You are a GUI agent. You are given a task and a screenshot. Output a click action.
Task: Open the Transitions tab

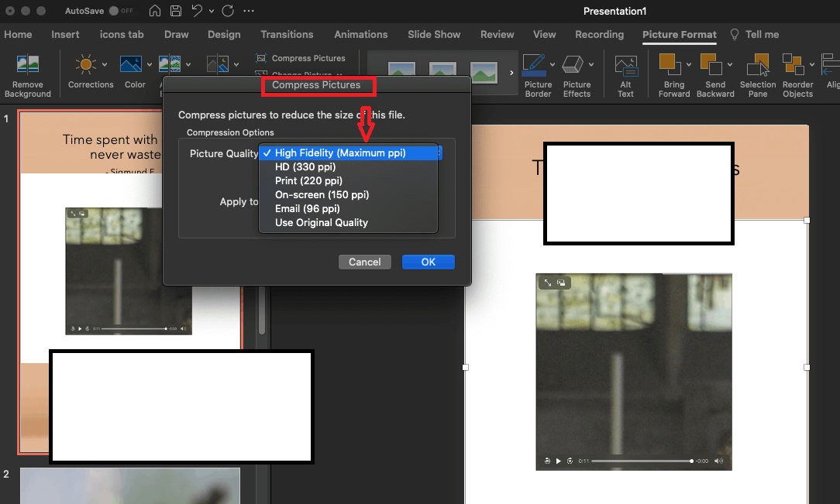287,34
